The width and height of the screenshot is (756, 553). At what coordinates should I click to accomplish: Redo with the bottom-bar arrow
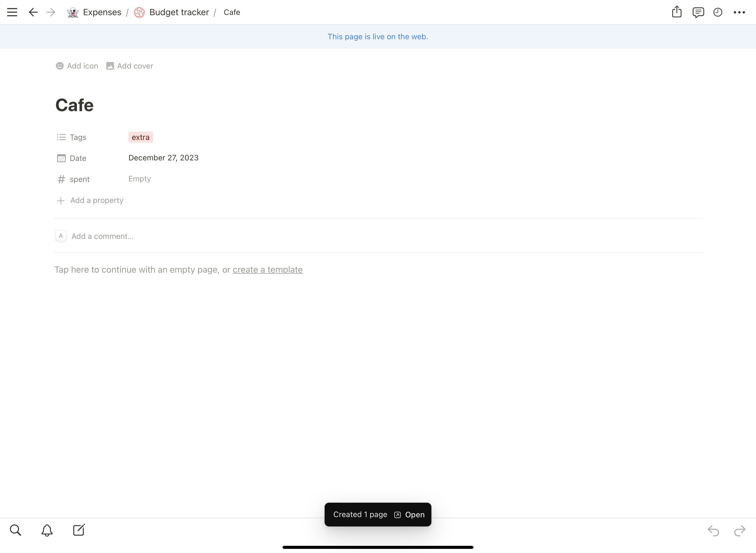(x=740, y=531)
